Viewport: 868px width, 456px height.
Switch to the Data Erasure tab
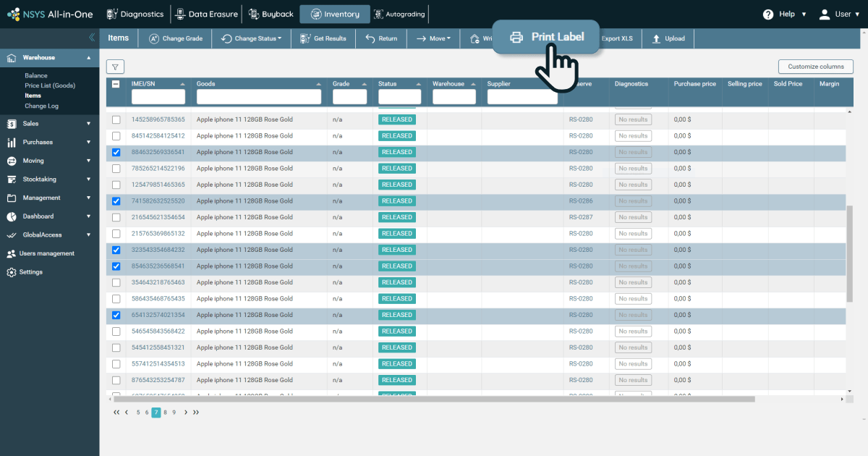(206, 14)
